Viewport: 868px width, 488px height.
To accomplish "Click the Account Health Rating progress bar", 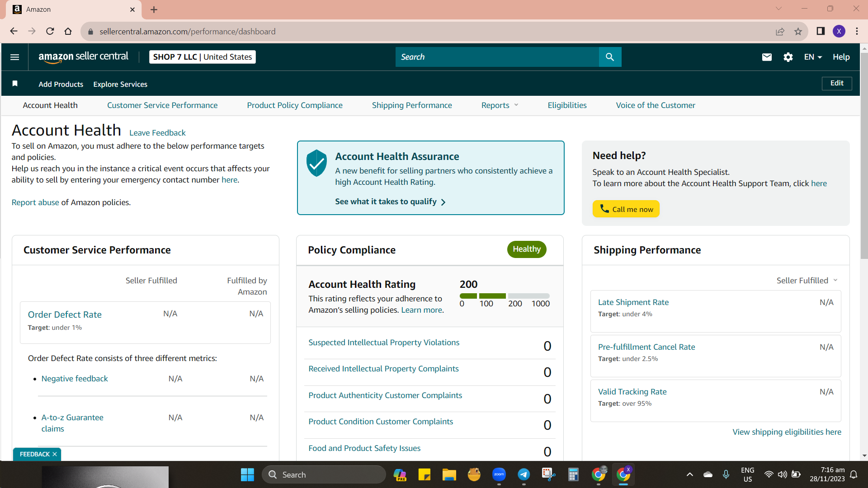I will pyautogui.click(x=505, y=296).
